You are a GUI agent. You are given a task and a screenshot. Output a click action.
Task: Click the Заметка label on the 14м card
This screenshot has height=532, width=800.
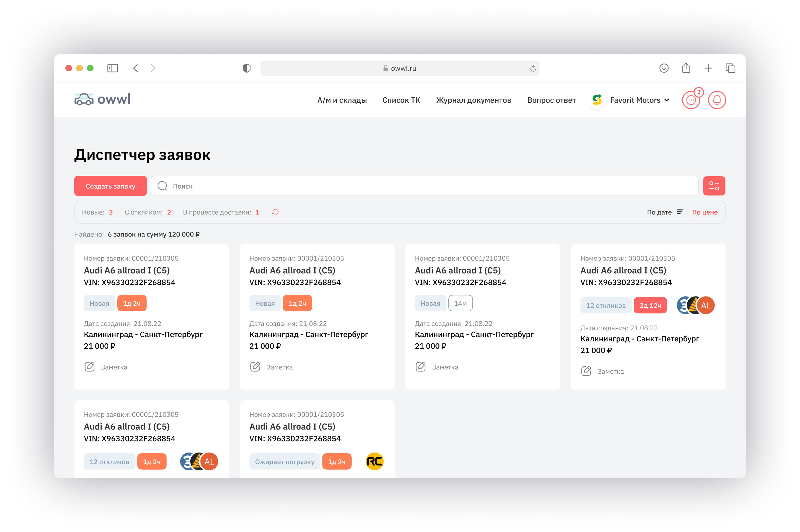445,367
